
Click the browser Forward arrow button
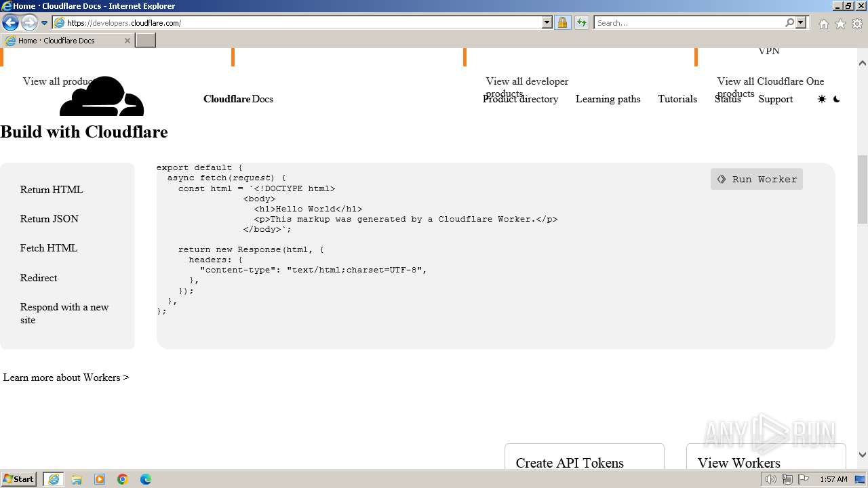(x=29, y=23)
